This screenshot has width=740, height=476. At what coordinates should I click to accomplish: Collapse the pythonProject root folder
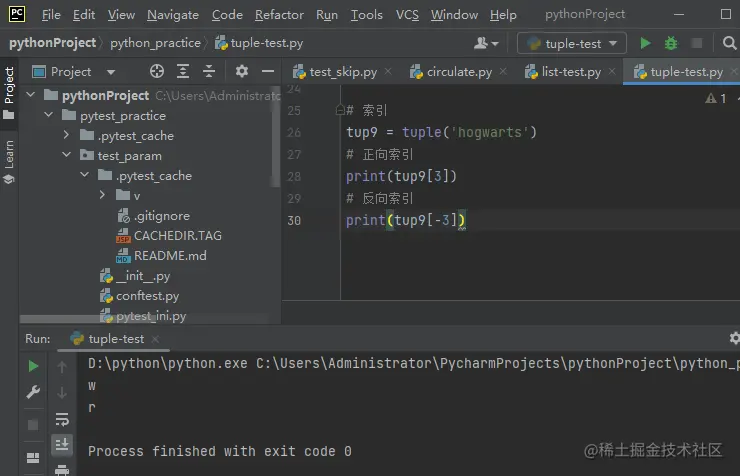click(31, 95)
